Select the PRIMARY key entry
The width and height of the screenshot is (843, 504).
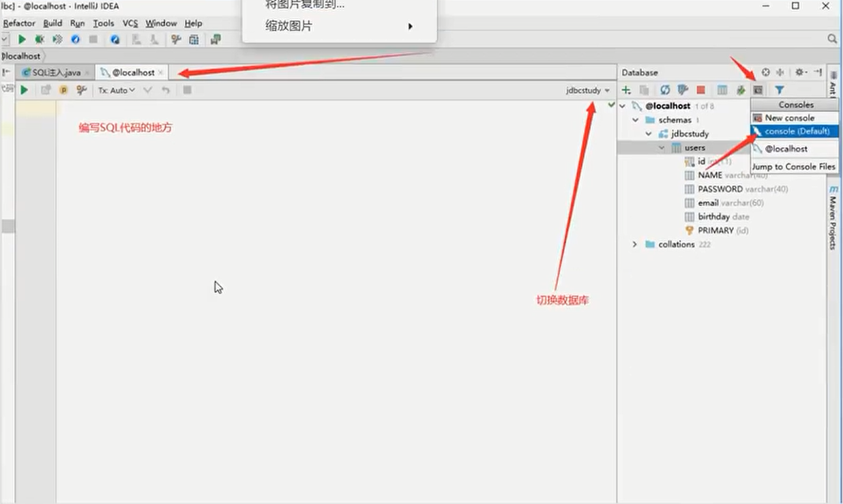(x=715, y=231)
